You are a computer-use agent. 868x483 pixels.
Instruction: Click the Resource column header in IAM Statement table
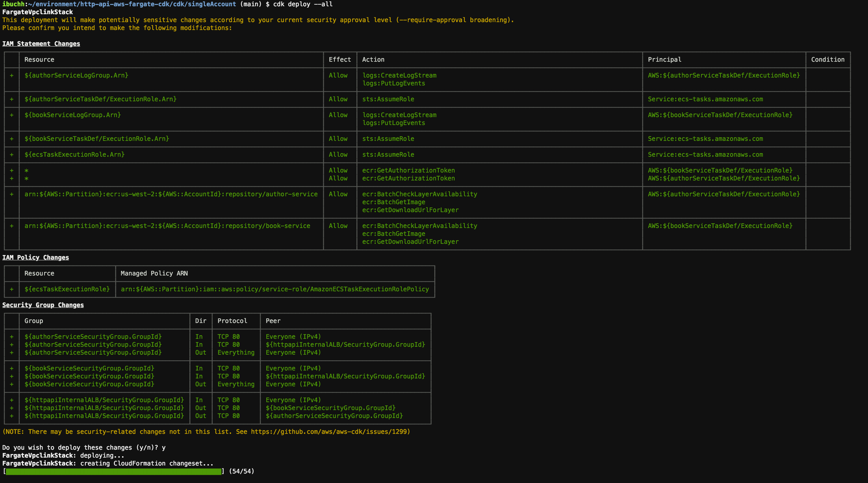[39, 60]
